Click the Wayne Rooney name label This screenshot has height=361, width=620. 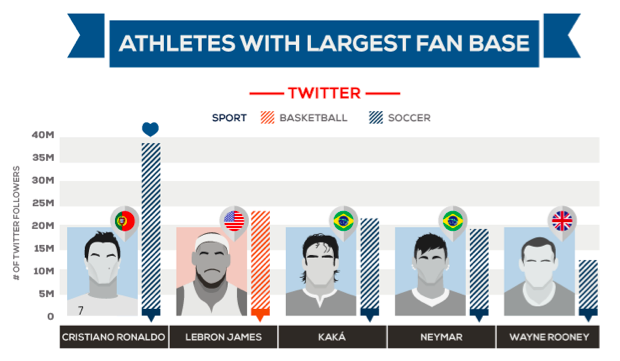point(548,337)
